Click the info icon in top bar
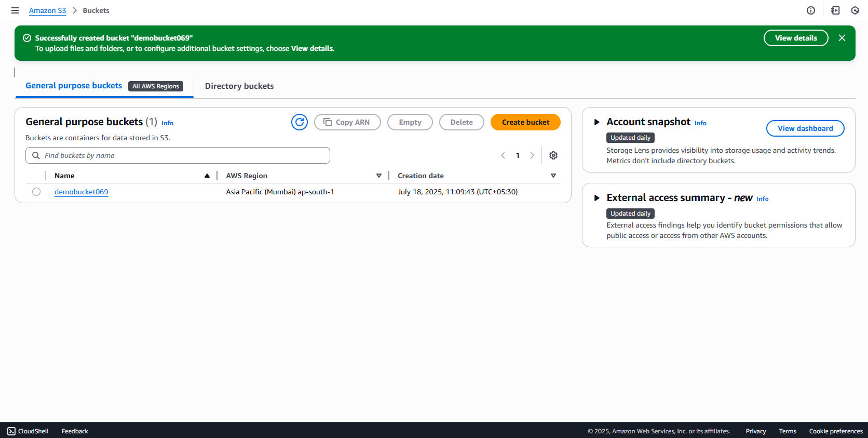The width and height of the screenshot is (868, 438). pyautogui.click(x=811, y=10)
